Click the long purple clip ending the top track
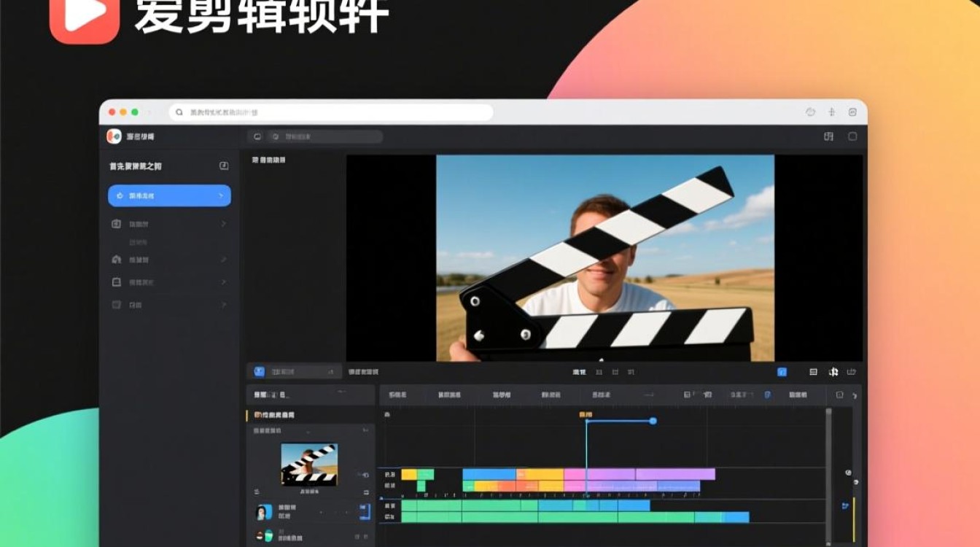Viewport: 980px width, 547px height. point(675,474)
